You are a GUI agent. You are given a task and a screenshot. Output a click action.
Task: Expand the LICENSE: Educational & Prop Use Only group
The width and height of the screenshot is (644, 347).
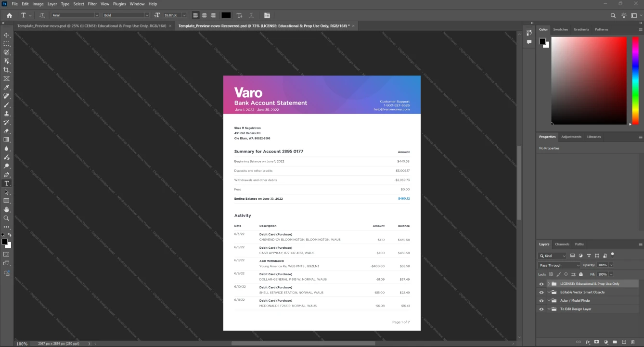pyautogui.click(x=549, y=284)
